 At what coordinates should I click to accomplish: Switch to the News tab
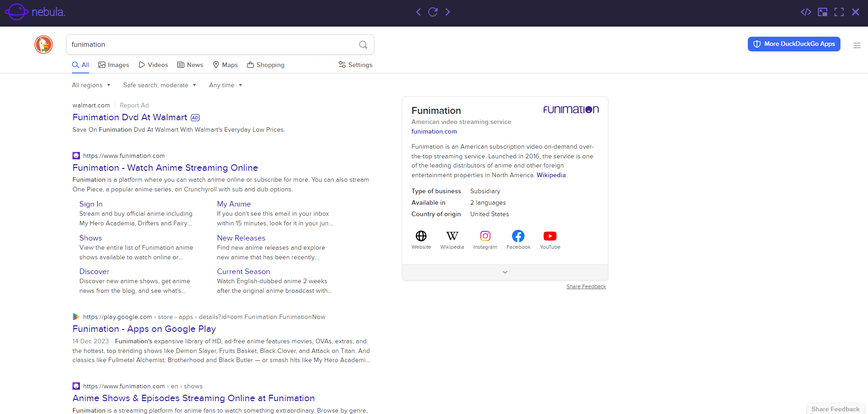190,65
